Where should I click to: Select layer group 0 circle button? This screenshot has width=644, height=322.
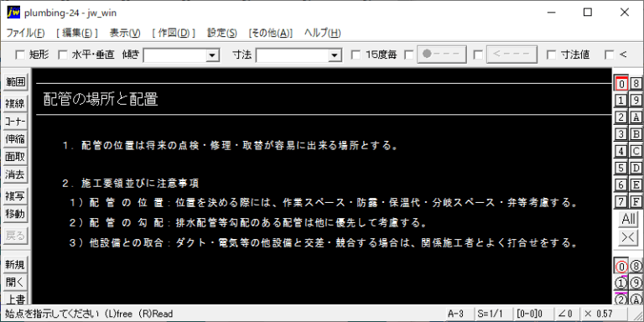pos(621,267)
